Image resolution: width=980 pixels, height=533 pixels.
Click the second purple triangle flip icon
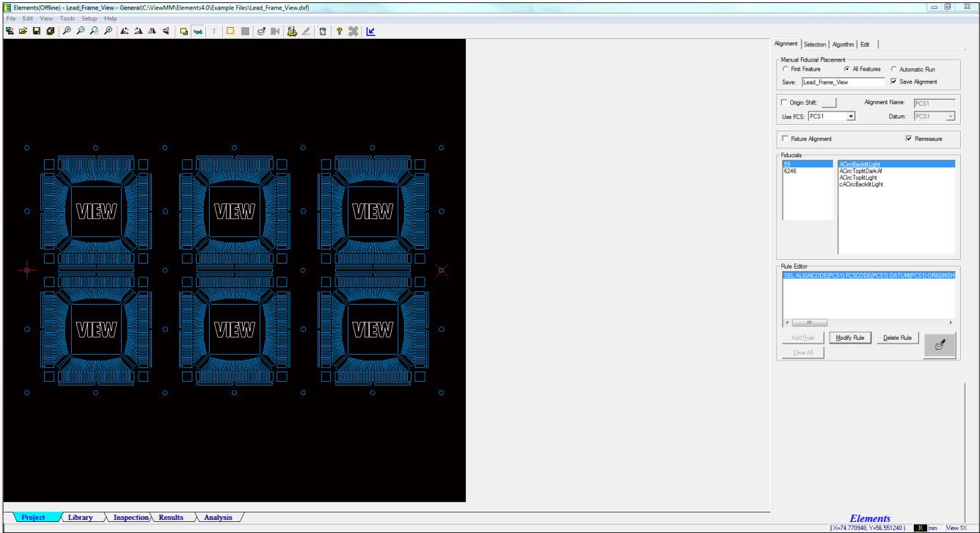[x=139, y=31]
